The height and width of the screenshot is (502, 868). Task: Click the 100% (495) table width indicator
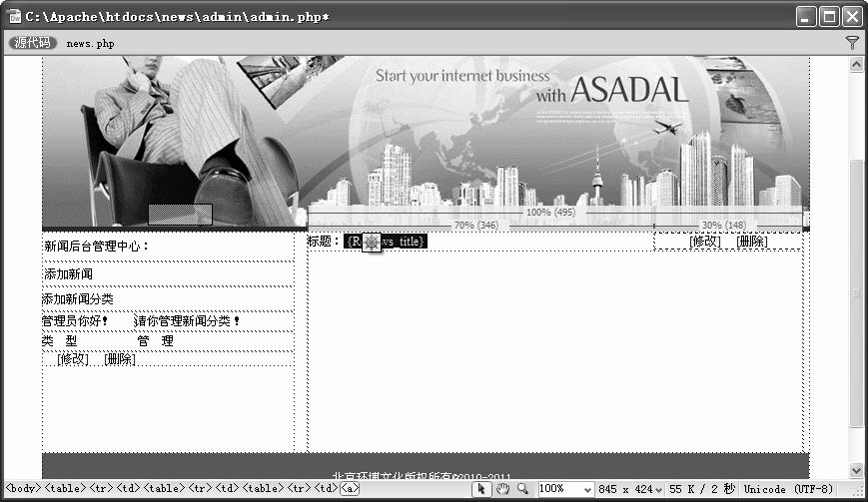click(x=550, y=213)
